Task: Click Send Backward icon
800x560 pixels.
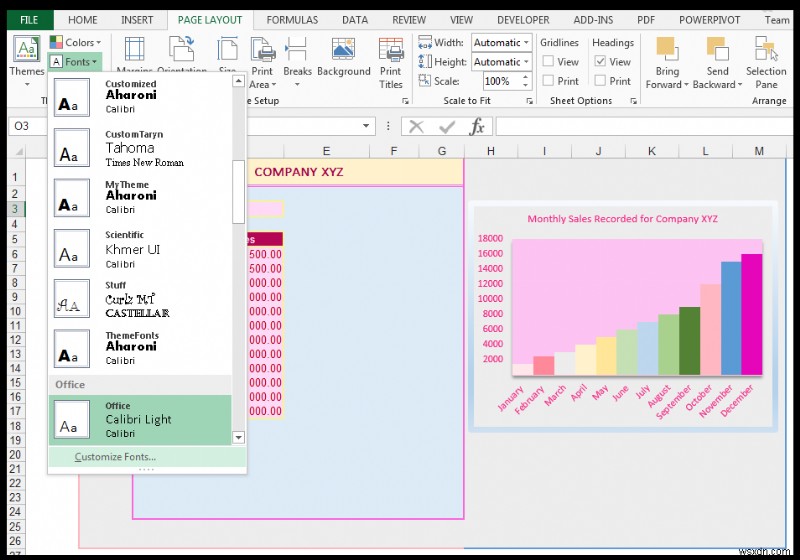Action: (x=717, y=49)
